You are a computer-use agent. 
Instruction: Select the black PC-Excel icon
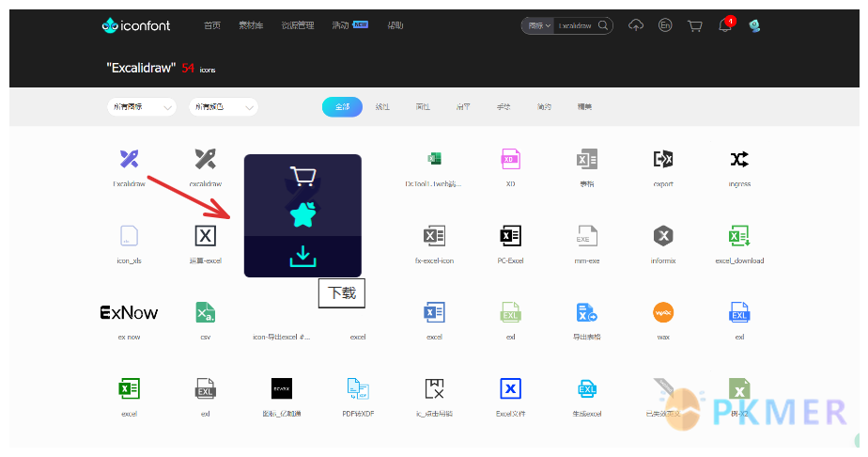coord(510,236)
